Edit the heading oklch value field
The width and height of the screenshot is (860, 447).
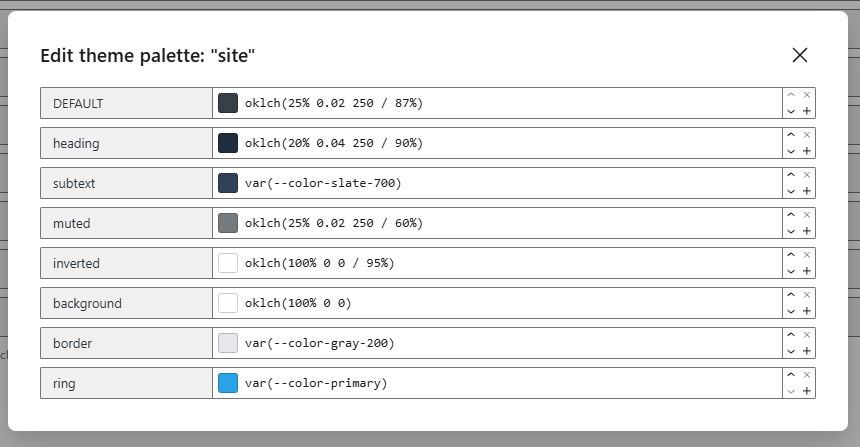(510, 143)
